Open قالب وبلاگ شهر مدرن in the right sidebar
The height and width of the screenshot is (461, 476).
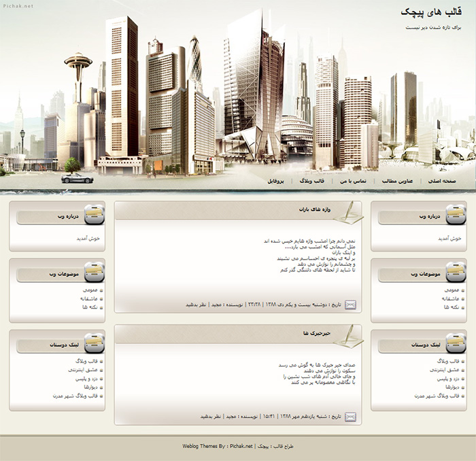coord(437,396)
